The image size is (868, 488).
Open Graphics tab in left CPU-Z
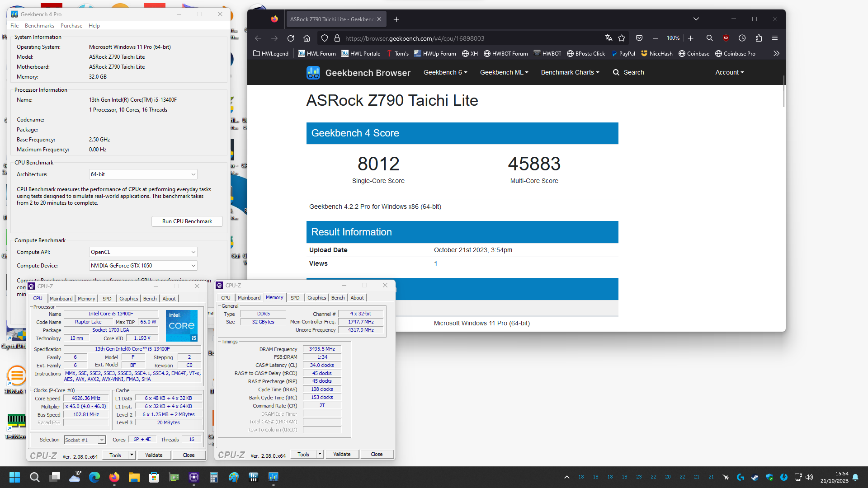click(128, 299)
